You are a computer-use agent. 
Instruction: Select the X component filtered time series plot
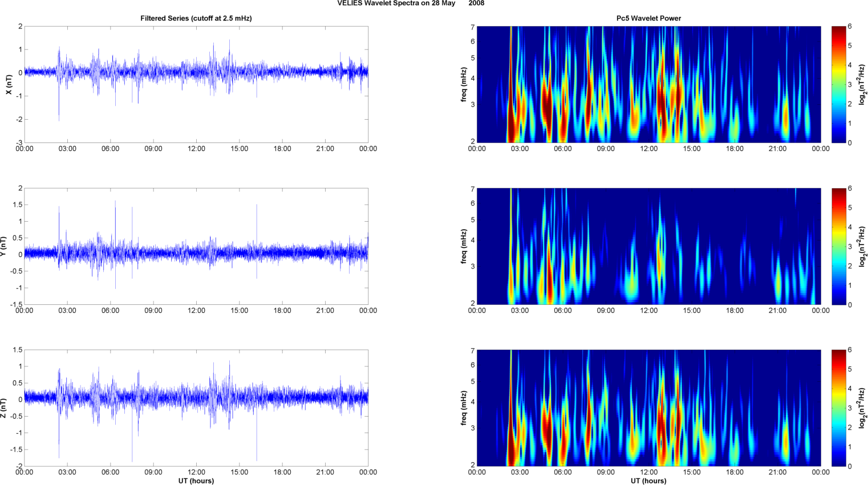click(x=196, y=84)
